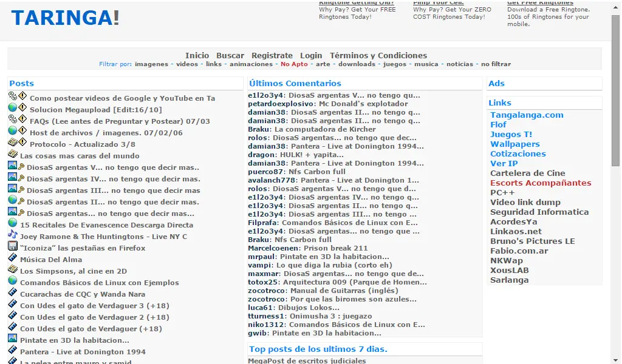Viewport: 622px width, 364px height.
Task: Open the AcordesYa link
Action: coord(514,222)
